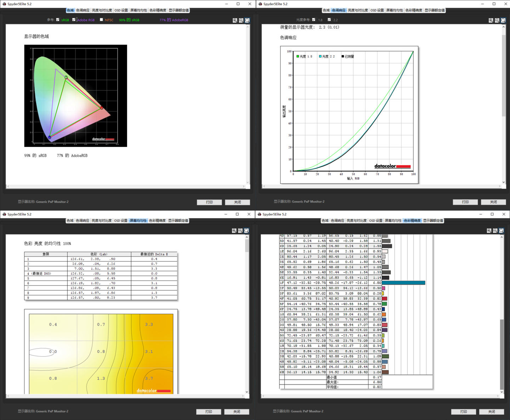Open 亮度与对比度 tab in the gamut window
Viewport: 510px width, 420px height.
(x=102, y=10)
